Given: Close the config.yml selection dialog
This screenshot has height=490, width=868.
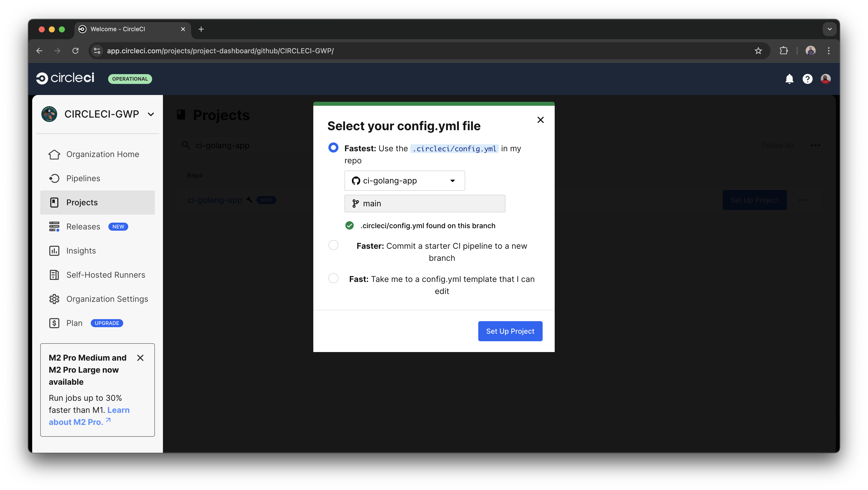Looking at the screenshot, I should click(540, 120).
